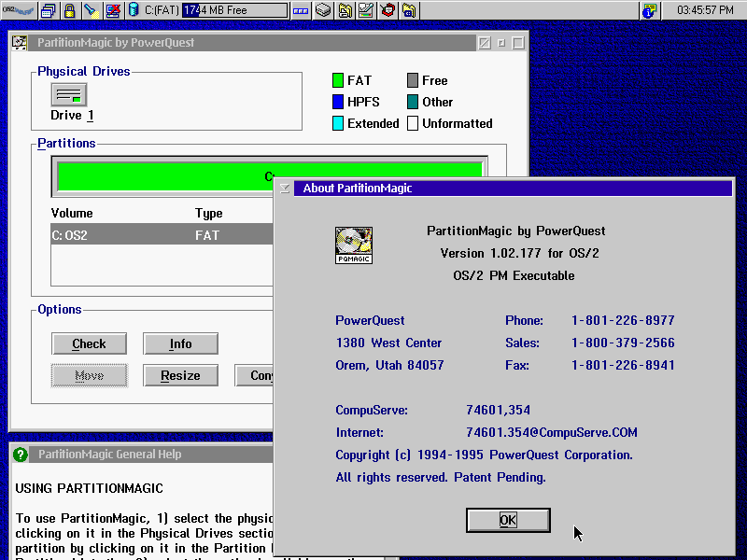Viewport: 747px width, 560px height.
Task: Click the padlock lockup icon
Action: coord(69,10)
